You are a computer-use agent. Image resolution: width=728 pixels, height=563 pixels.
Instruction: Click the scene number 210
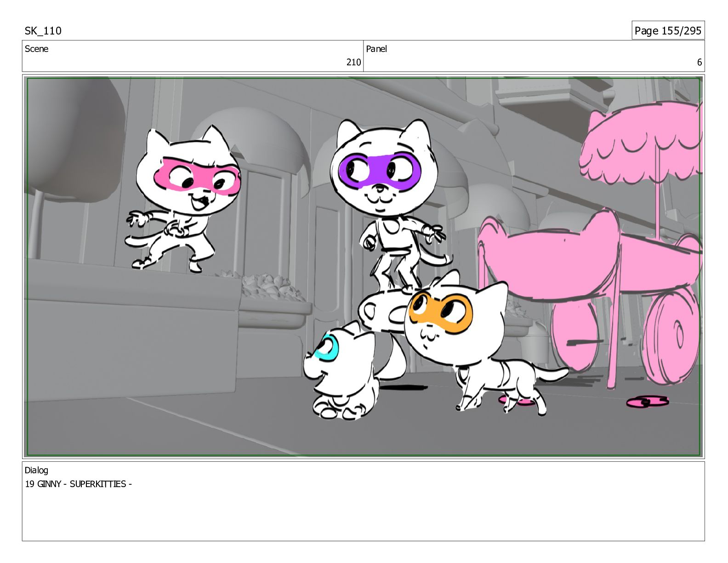pos(353,62)
